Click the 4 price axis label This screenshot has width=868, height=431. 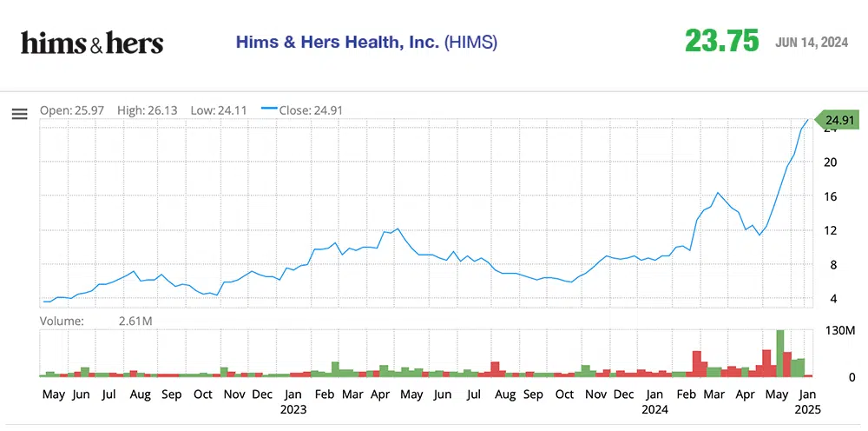coord(833,299)
